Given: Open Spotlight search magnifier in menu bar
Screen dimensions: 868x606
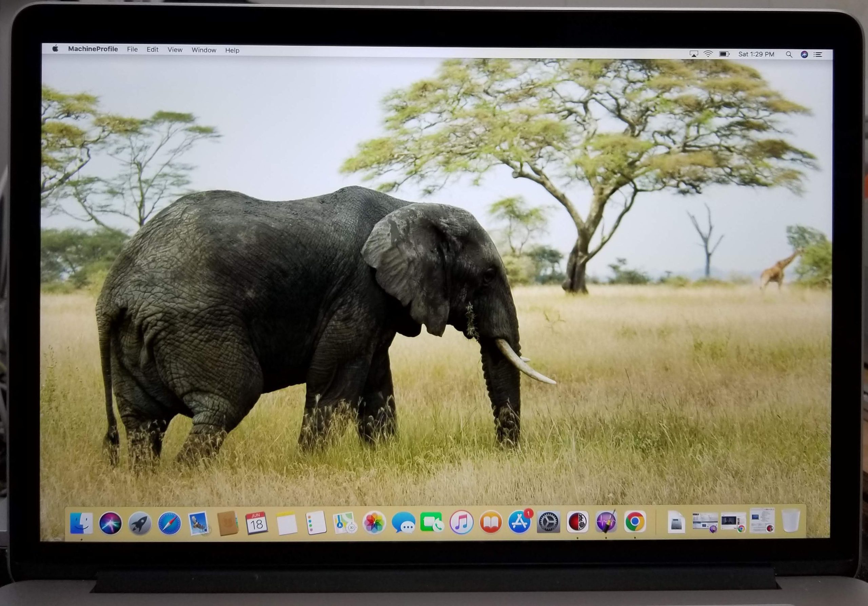Looking at the screenshot, I should (789, 55).
